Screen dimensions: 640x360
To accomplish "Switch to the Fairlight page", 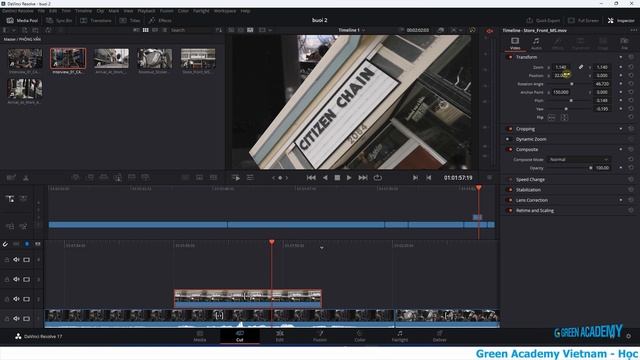I will click(400, 336).
